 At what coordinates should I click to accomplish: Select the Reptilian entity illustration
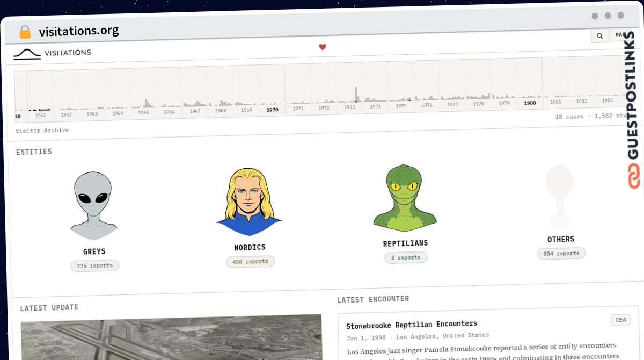tap(405, 198)
